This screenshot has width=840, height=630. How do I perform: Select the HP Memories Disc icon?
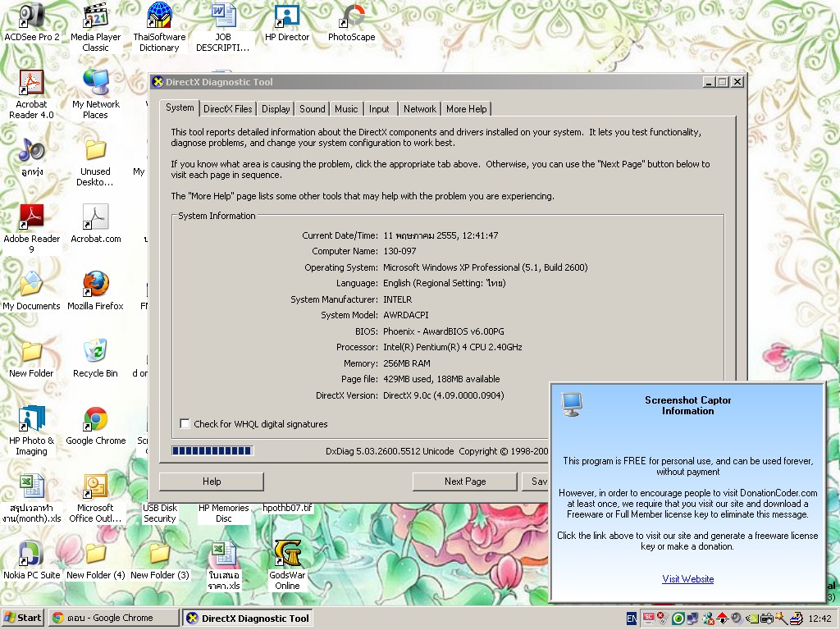[x=223, y=513]
